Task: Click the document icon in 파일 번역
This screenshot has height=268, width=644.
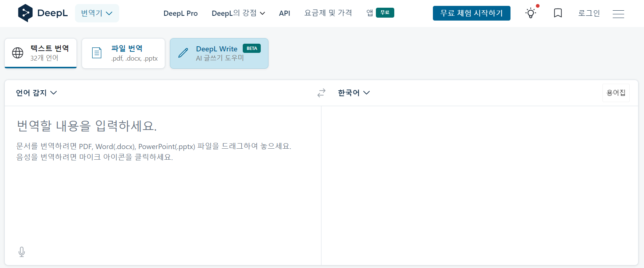Action: (x=97, y=53)
